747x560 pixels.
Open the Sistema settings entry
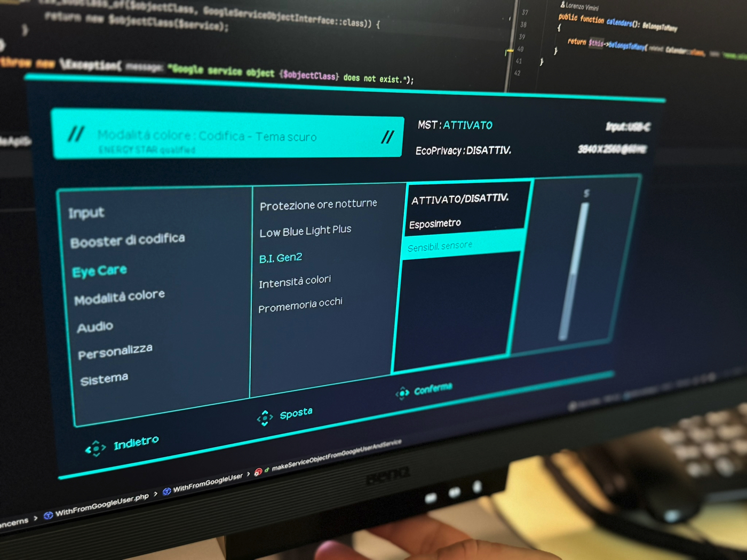pos(104,379)
